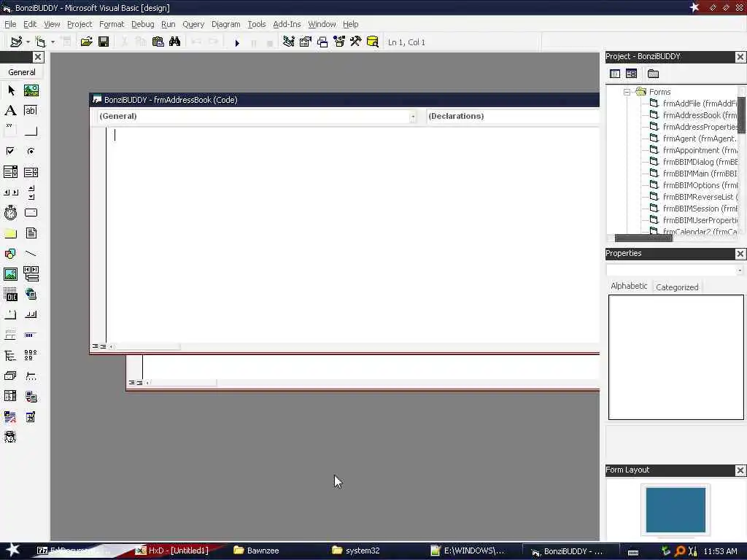The image size is (747, 560).
Task: Click the Start run arrow in the toolbar
Action: 237,42
